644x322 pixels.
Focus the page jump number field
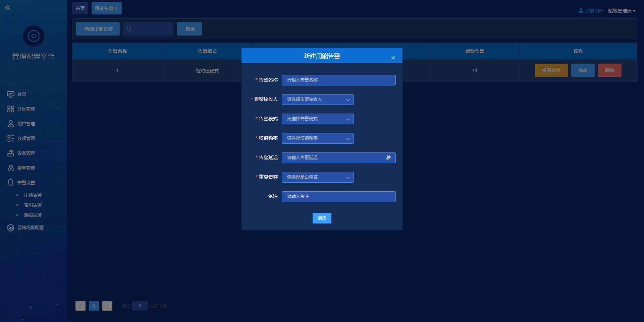click(140, 306)
